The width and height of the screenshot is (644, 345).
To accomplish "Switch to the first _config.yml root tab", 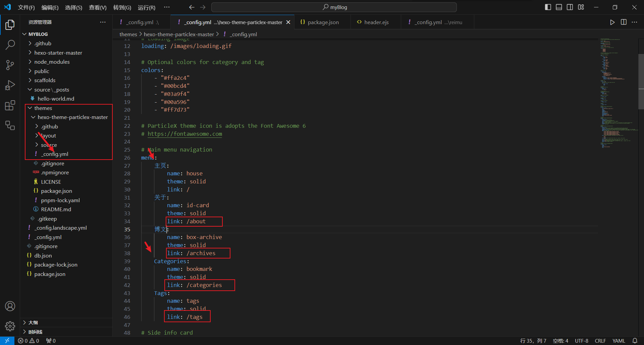I will (x=142, y=22).
